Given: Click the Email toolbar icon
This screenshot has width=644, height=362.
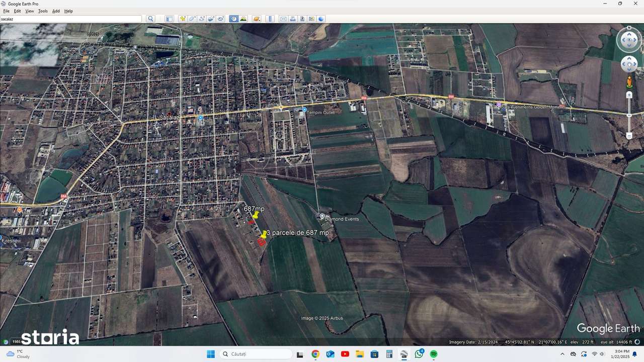Looking at the screenshot, I should coord(283,19).
